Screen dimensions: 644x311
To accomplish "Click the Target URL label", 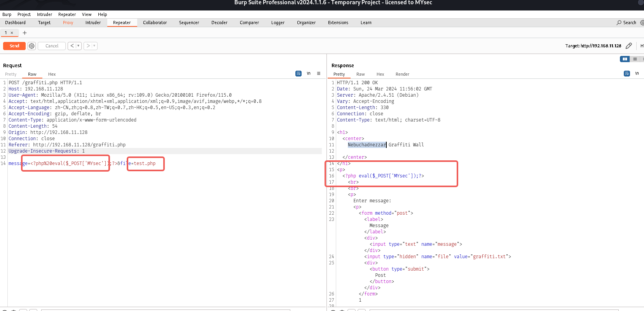I will [x=593, y=46].
